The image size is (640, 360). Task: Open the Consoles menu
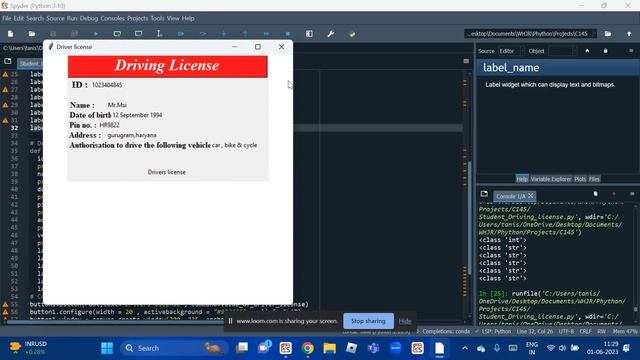point(112,18)
